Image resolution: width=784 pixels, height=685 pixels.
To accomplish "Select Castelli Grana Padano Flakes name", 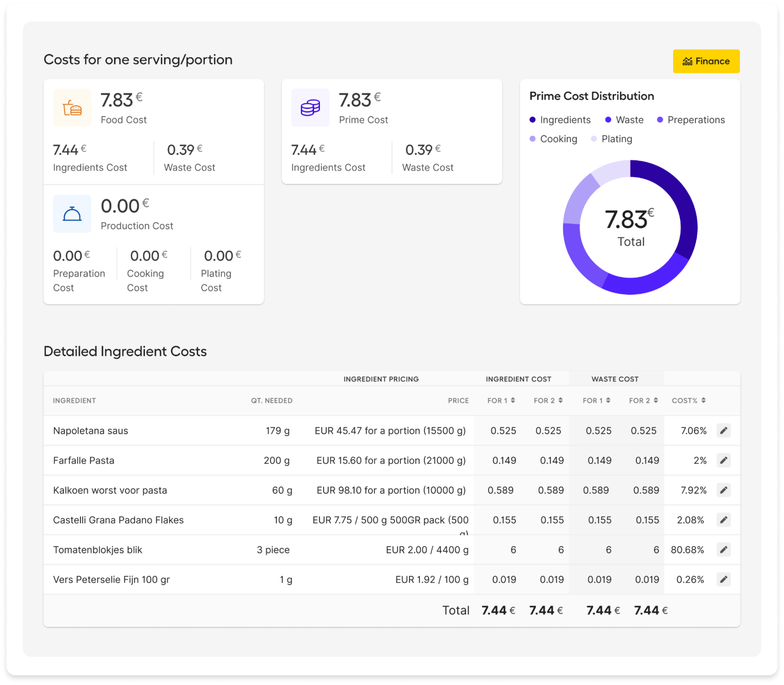I will tap(119, 520).
